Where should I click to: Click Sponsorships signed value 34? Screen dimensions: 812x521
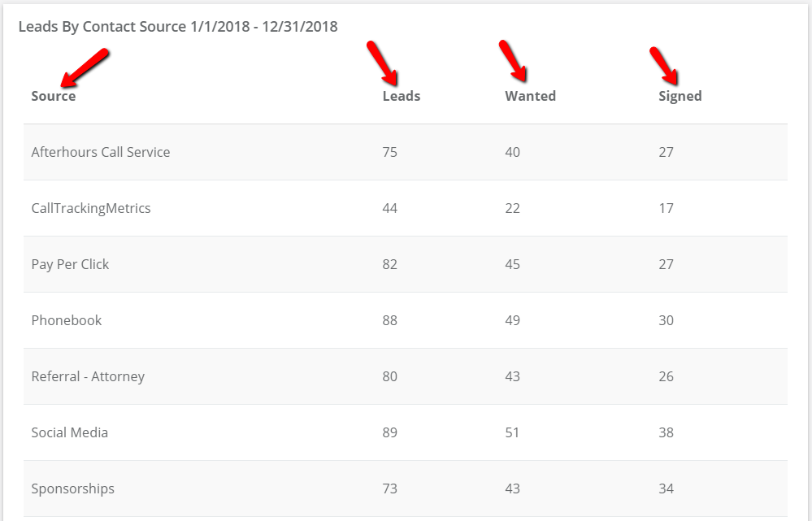pyautogui.click(x=666, y=488)
